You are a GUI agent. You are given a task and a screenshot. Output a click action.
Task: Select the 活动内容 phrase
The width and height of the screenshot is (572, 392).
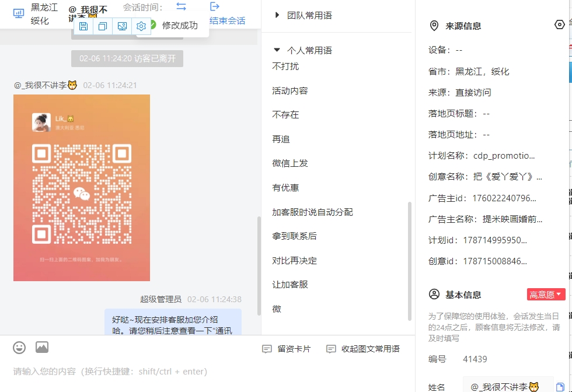[x=290, y=90]
